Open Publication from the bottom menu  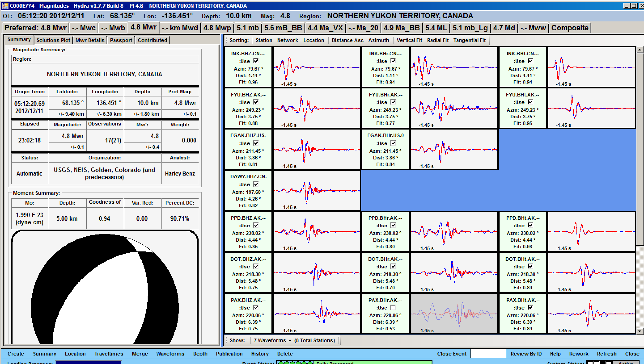[229, 354]
